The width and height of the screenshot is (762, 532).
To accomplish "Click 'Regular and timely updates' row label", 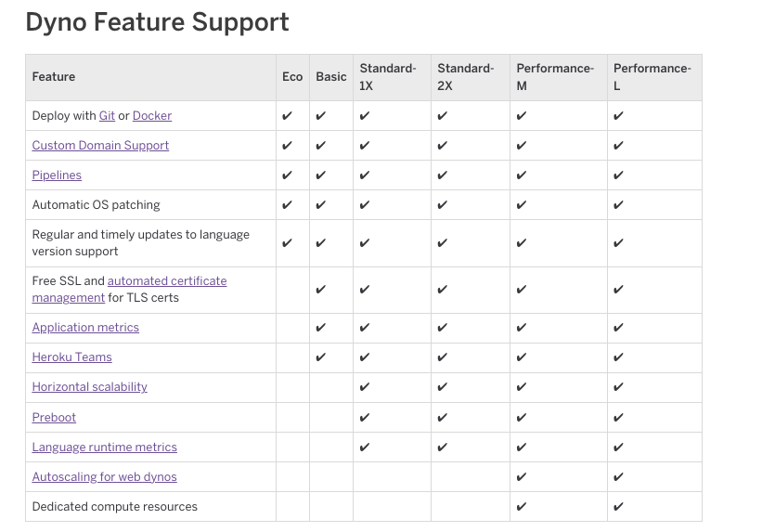I will click(140, 242).
